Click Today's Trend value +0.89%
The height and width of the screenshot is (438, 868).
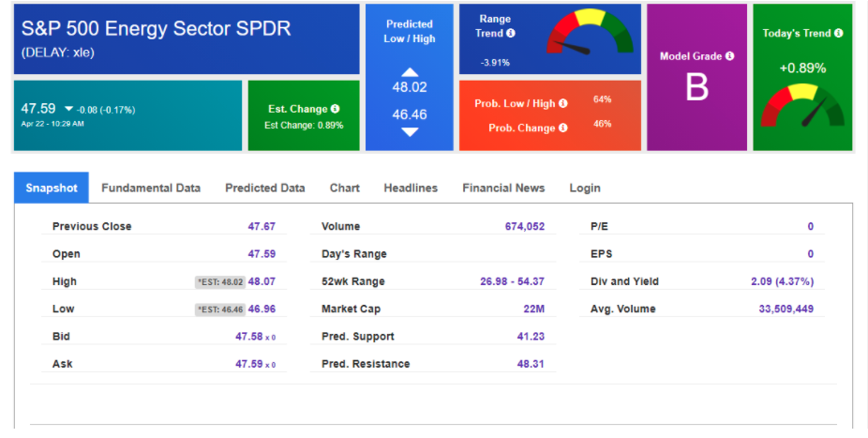(x=802, y=68)
